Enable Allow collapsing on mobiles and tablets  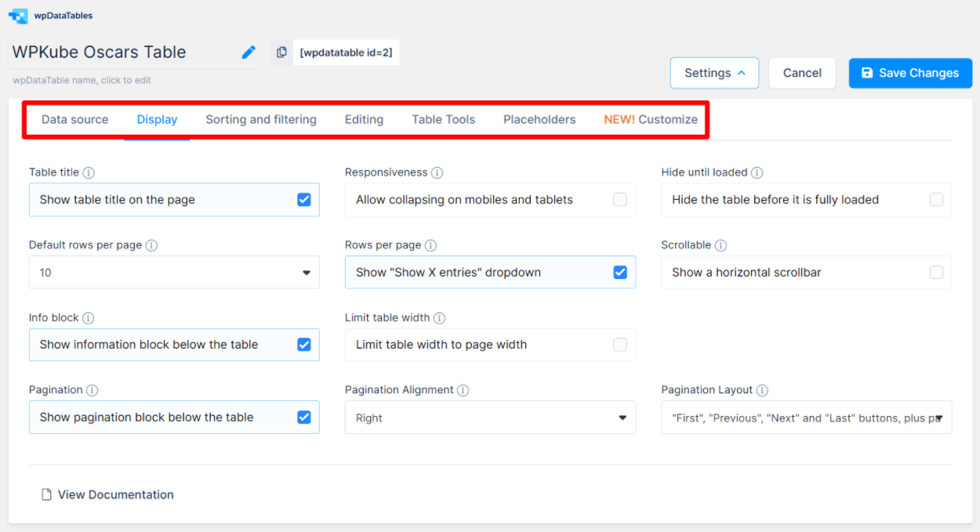[620, 200]
